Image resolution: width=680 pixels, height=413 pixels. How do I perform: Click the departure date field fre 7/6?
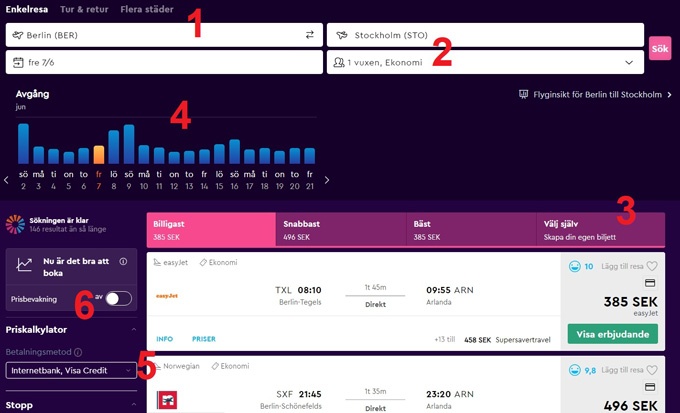pyautogui.click(x=164, y=62)
